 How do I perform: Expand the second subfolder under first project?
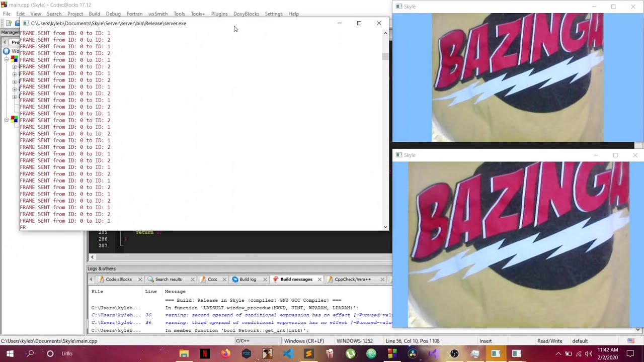(15, 74)
